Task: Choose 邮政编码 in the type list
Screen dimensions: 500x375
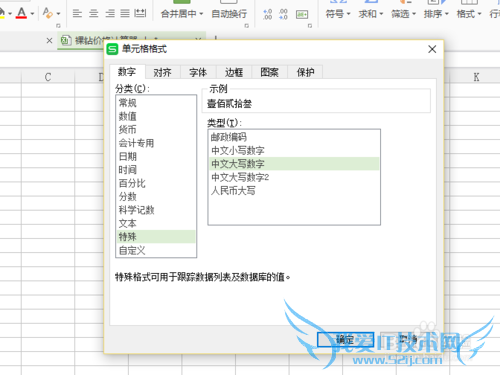Action: pos(294,137)
